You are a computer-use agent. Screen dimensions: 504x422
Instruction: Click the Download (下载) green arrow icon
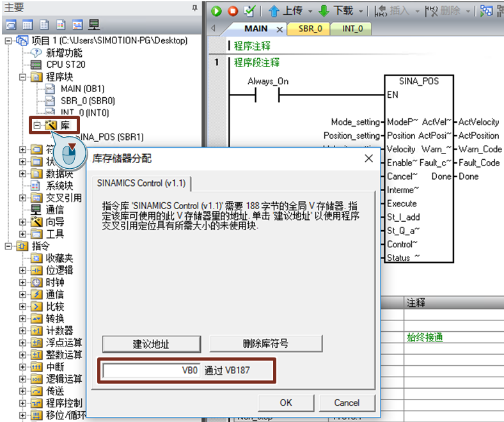coord(324,12)
